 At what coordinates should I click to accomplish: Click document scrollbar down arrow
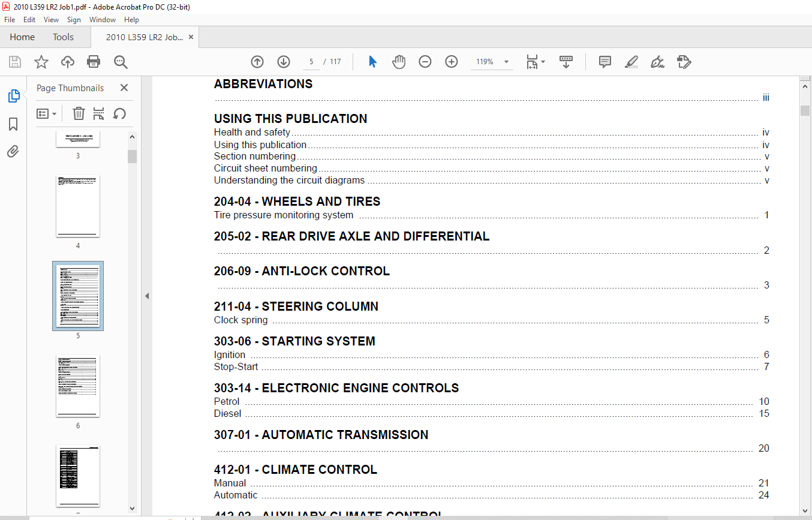805,511
